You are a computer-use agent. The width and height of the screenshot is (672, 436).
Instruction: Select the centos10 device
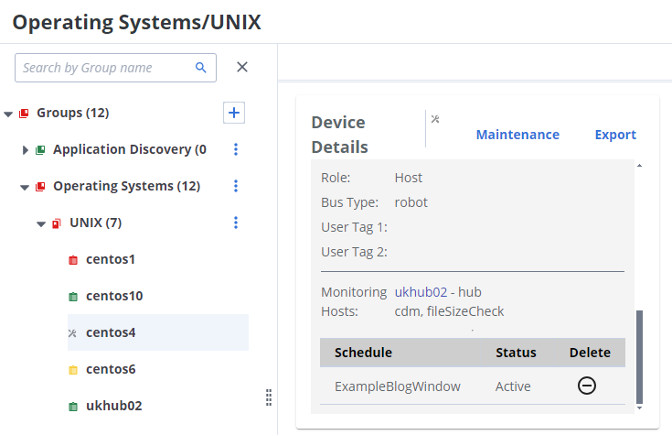pos(114,296)
